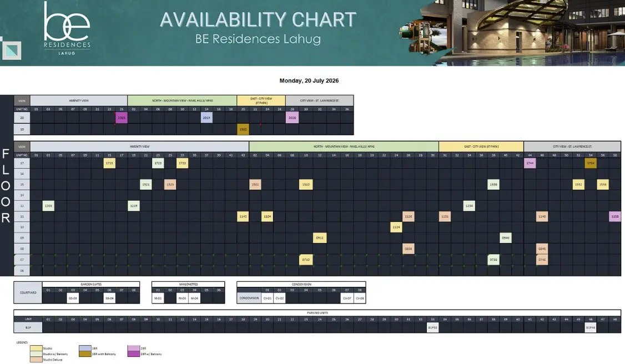Click the Studio legend color swatch

[36, 348]
